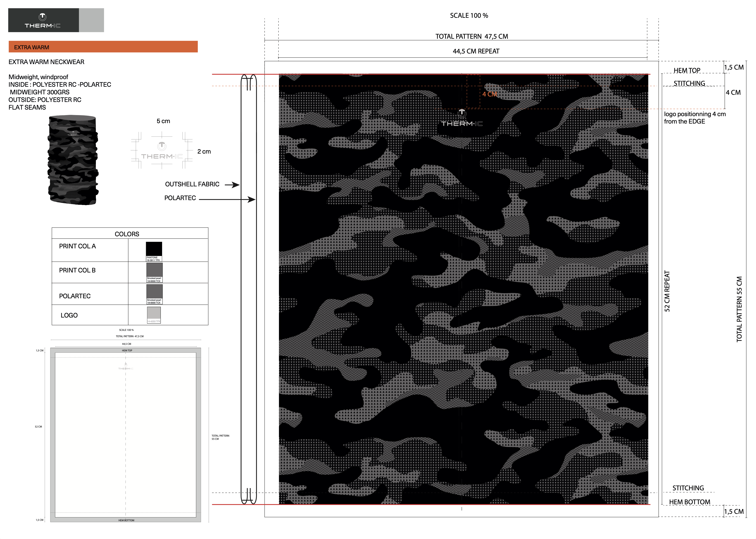Screen dimensions: 756x539
Task: Click the arrow next to OUTSHELL FABRIC
Action: click(232, 185)
